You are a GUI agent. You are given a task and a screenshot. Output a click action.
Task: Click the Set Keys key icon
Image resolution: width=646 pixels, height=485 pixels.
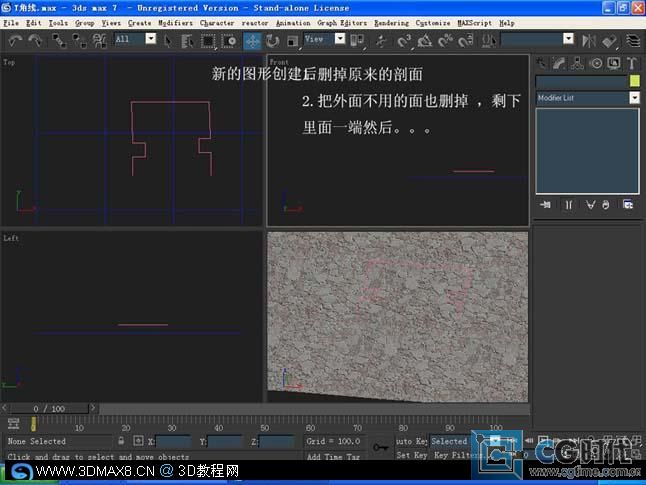(x=381, y=447)
